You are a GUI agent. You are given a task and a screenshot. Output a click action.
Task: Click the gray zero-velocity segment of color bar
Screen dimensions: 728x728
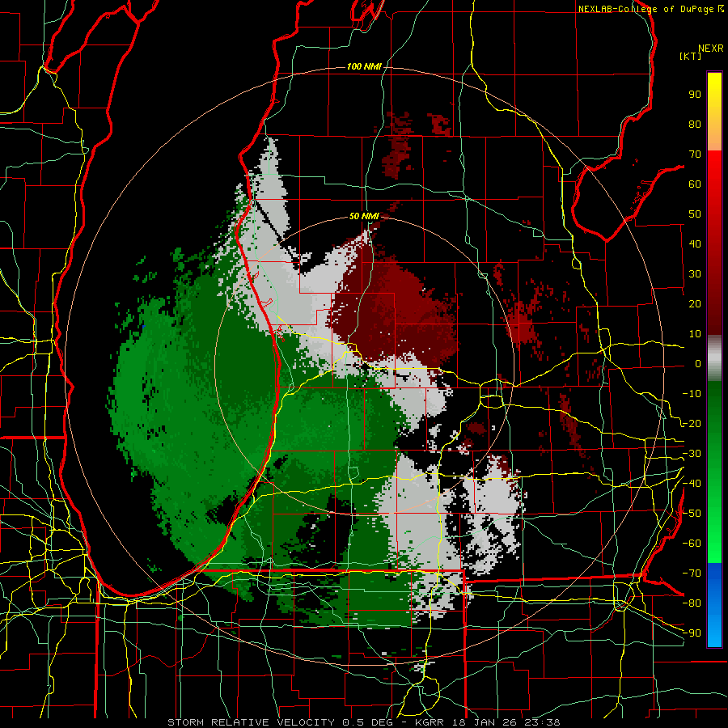click(714, 358)
